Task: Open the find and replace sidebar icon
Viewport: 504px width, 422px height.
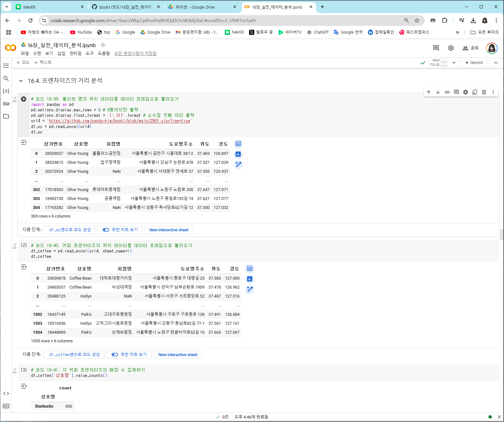Action: 6,78
